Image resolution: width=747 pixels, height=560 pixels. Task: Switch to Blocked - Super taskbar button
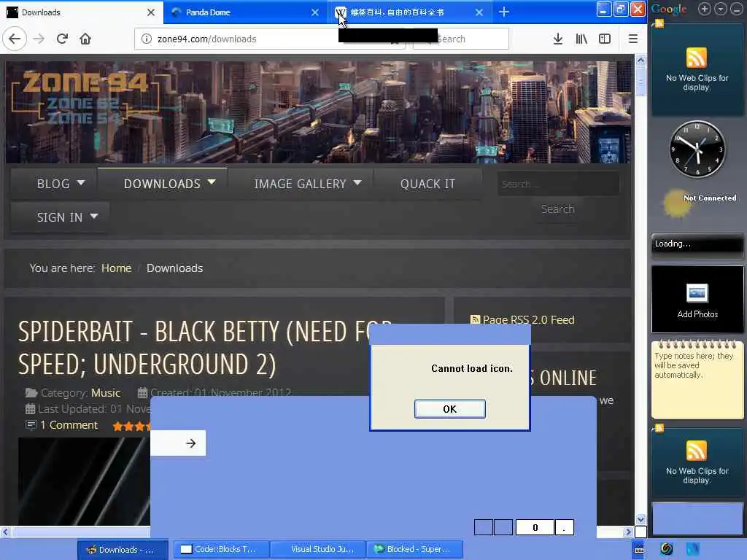click(414, 550)
